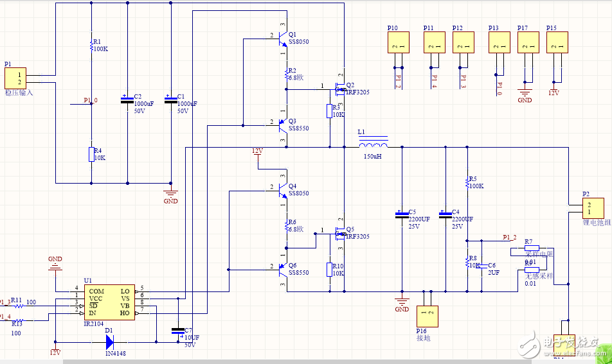
Task: Click R6 6.8欧 value text
Action: coord(296,229)
